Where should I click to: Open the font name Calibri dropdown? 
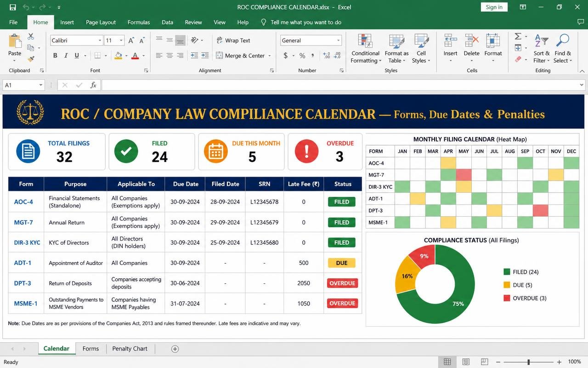tap(100, 40)
